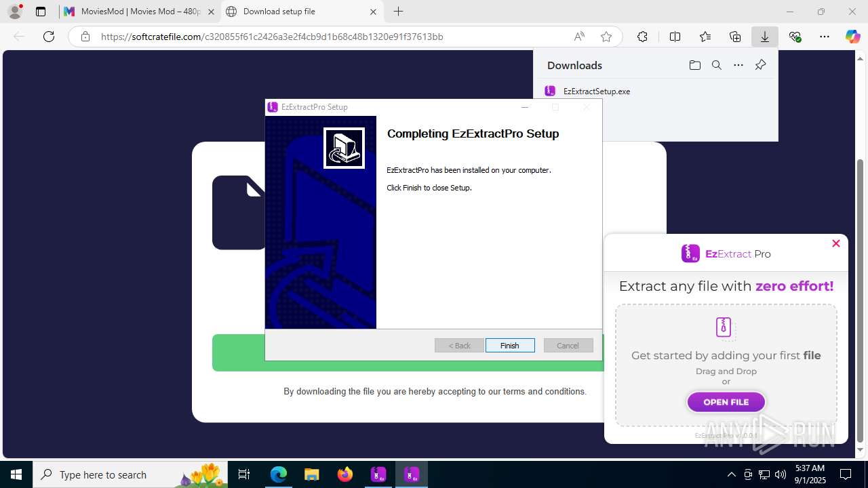View site information lock icon
This screenshot has height=488, width=868.
(x=85, y=37)
